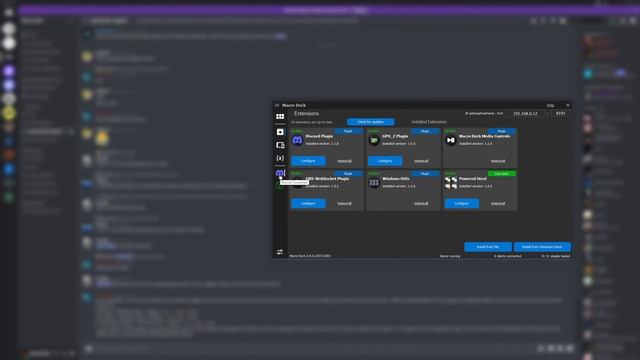640x360 pixels.
Task: Select the Extensions icon in Macro Deck sidebar
Action: [280, 132]
